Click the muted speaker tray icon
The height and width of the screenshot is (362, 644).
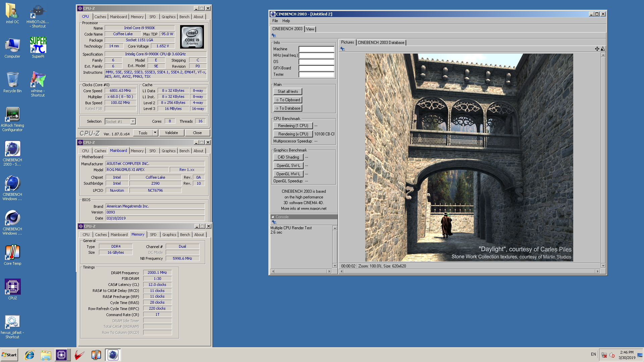[612, 355]
